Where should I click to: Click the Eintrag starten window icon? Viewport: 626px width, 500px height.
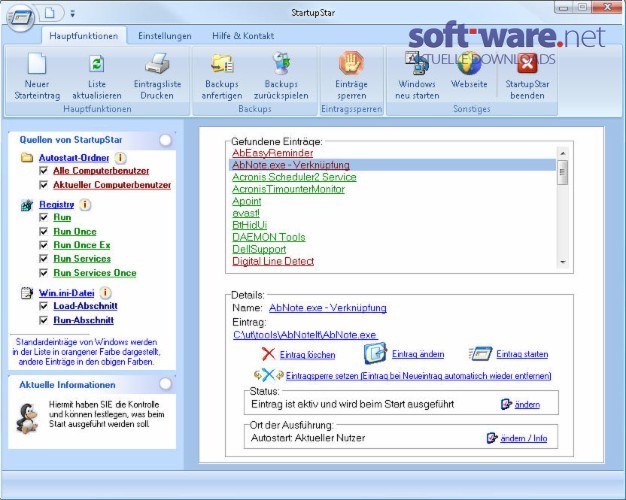480,354
